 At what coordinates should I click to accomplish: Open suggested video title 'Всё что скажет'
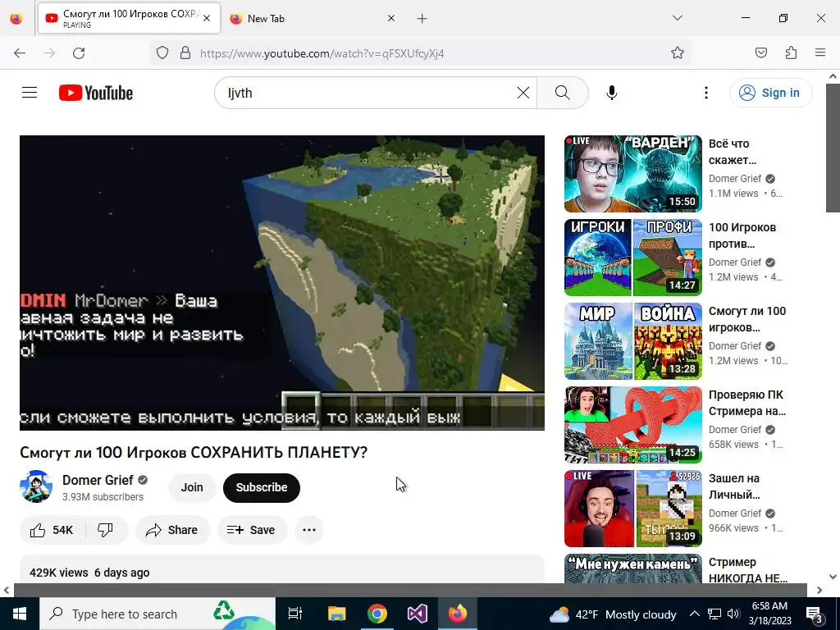(733, 152)
